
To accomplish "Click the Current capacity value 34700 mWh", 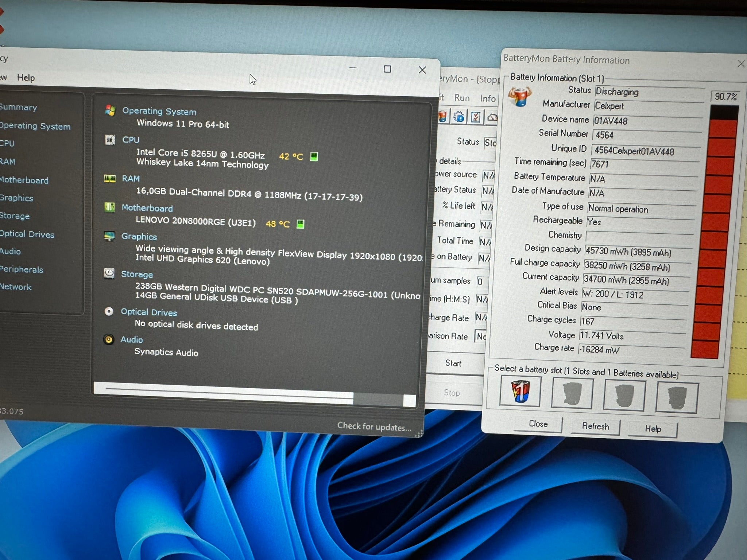I will (x=636, y=280).
